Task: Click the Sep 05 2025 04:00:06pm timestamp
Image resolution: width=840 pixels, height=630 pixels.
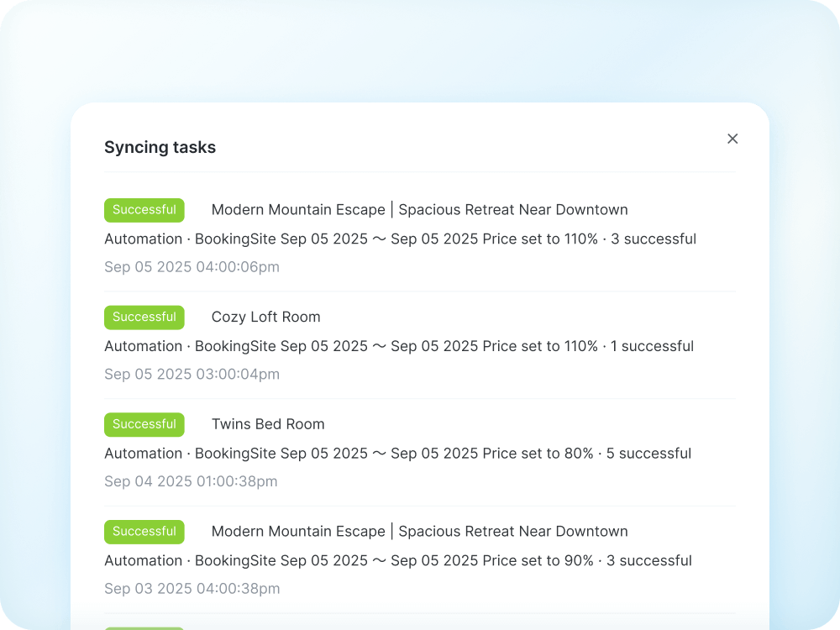Action: click(x=192, y=266)
